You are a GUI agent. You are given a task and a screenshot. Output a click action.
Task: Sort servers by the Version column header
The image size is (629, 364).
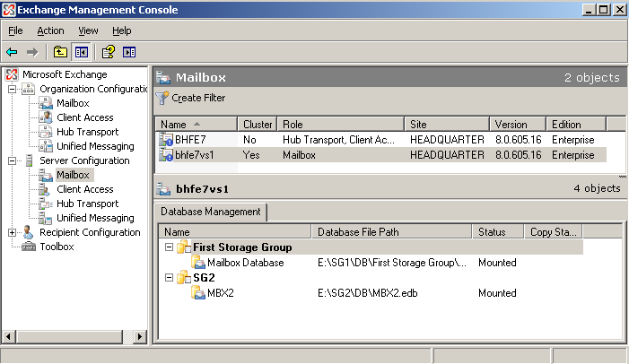[518, 125]
